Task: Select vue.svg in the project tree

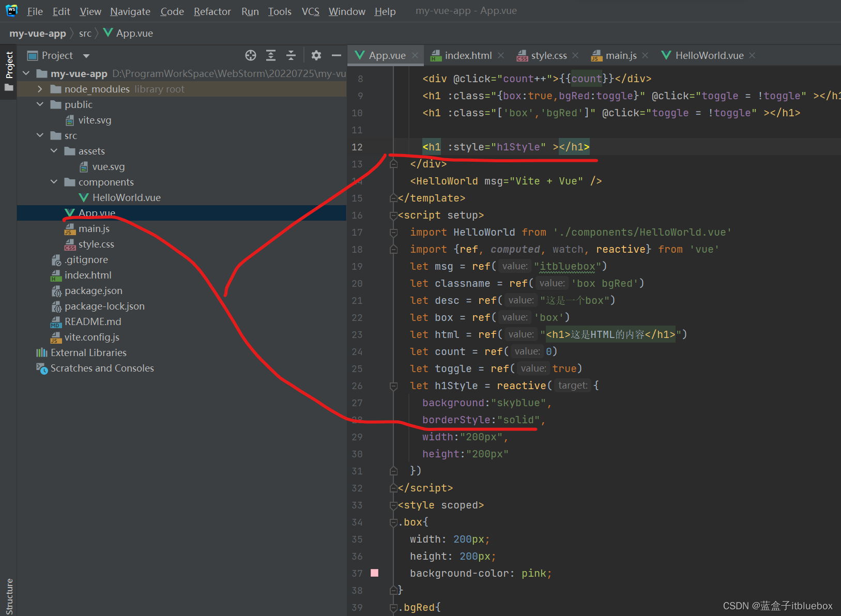Action: [x=102, y=166]
